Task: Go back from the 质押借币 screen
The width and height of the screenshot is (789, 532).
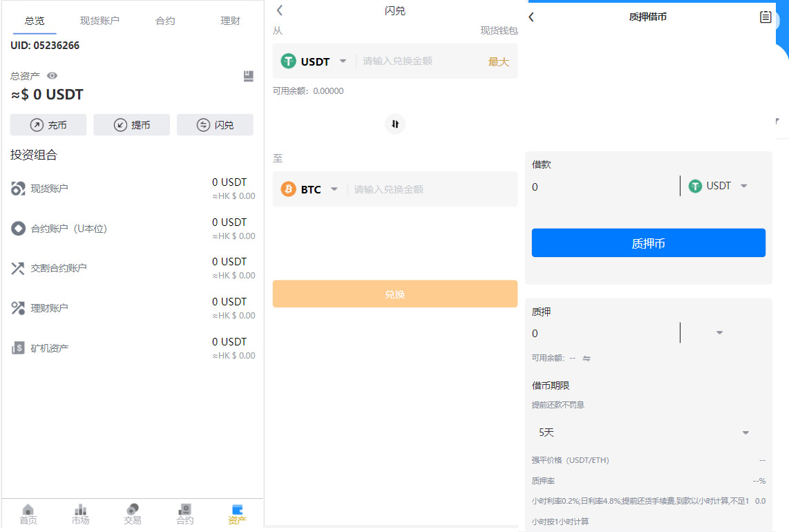Action: tap(531, 17)
